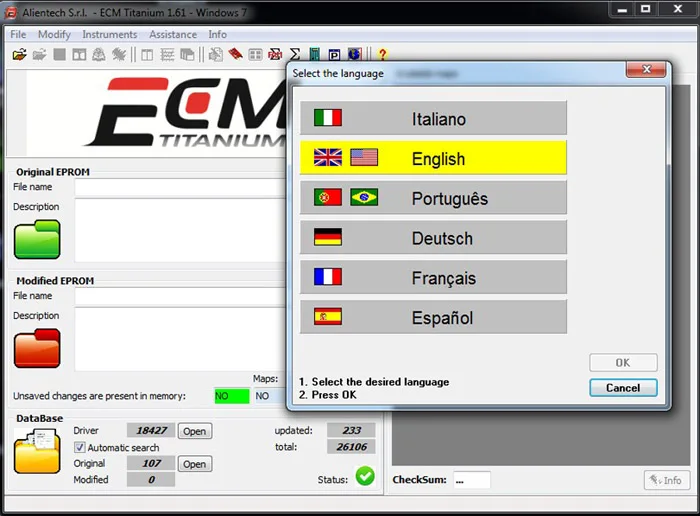
Task: Maximize the ECM Titanium window
Action: pyautogui.click(x=646, y=9)
